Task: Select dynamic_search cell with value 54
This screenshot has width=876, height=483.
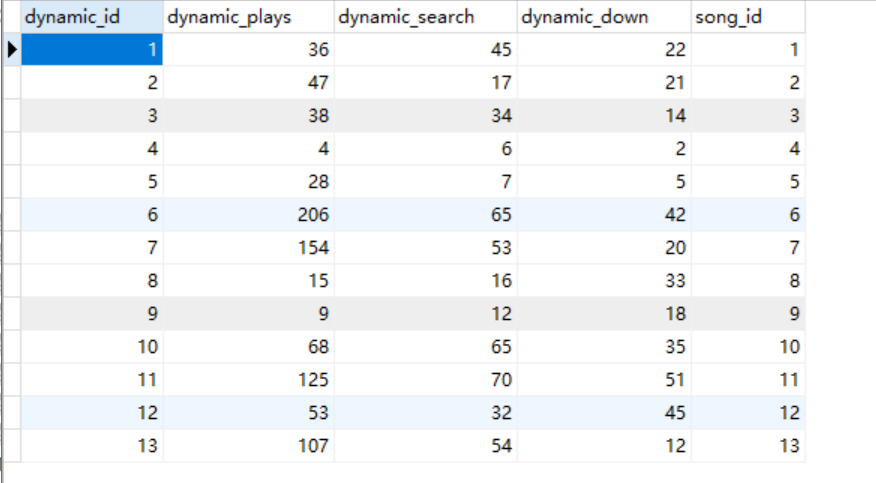Action: point(426,445)
